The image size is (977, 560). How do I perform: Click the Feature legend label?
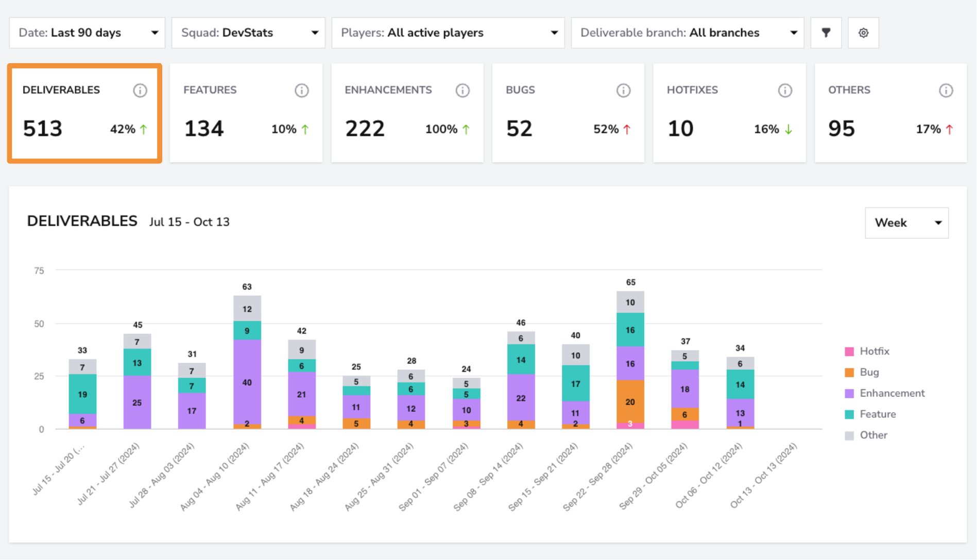878,414
